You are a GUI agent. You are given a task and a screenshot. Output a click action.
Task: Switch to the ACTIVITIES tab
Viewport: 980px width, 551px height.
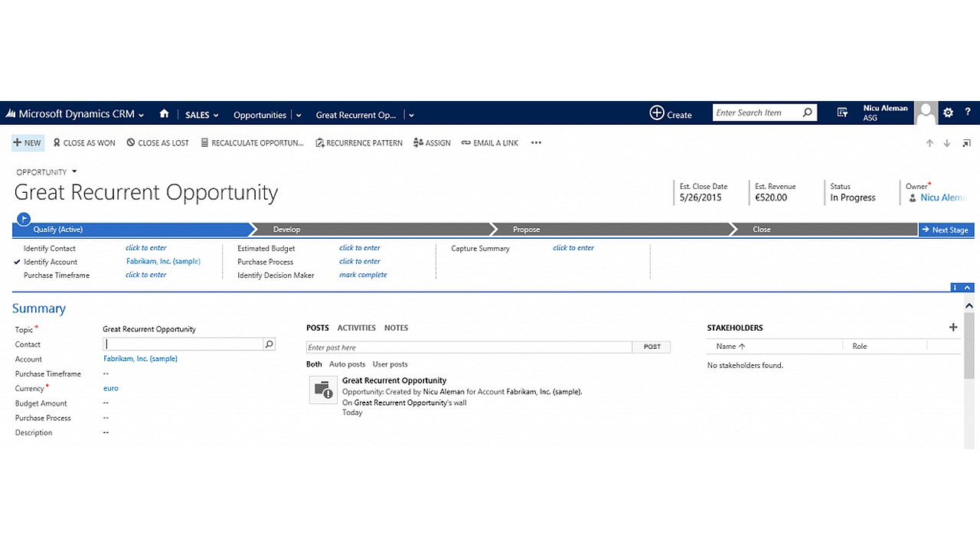[x=357, y=328]
